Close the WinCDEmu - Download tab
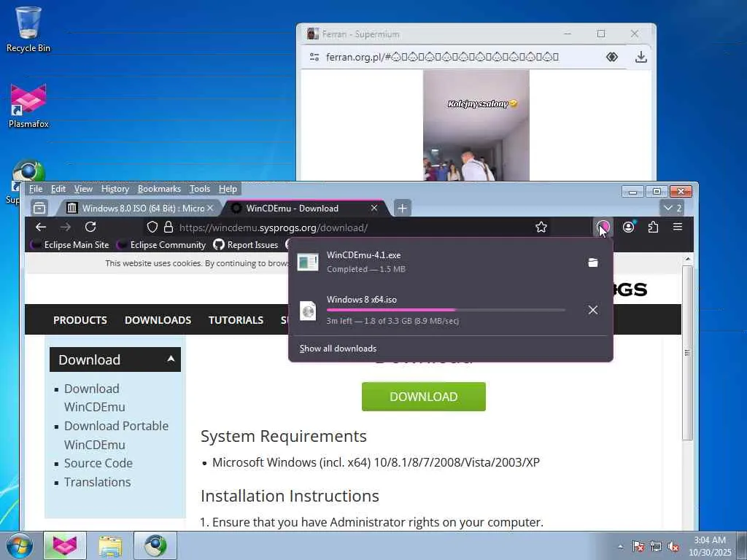Screen dimensions: 747x560 [374, 208]
